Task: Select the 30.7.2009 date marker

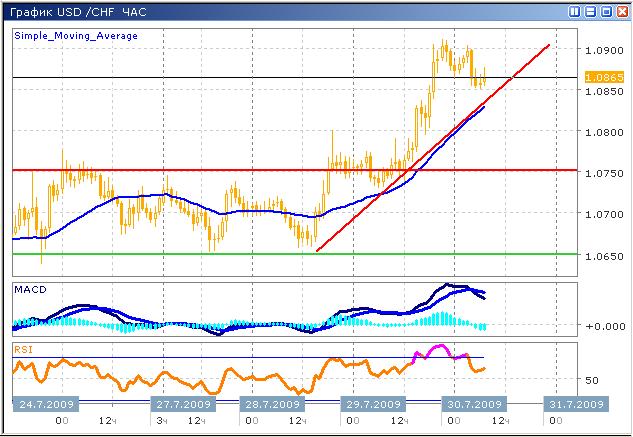Action: tap(473, 405)
